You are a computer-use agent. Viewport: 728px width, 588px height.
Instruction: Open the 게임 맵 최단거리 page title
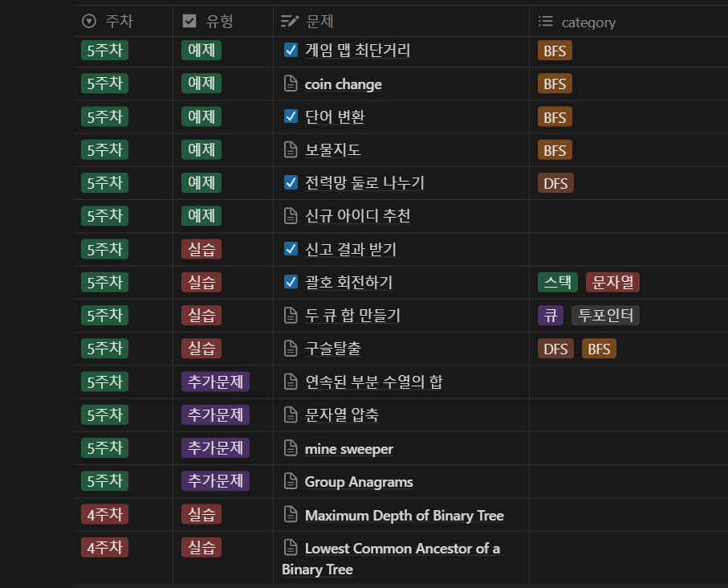coord(357,50)
